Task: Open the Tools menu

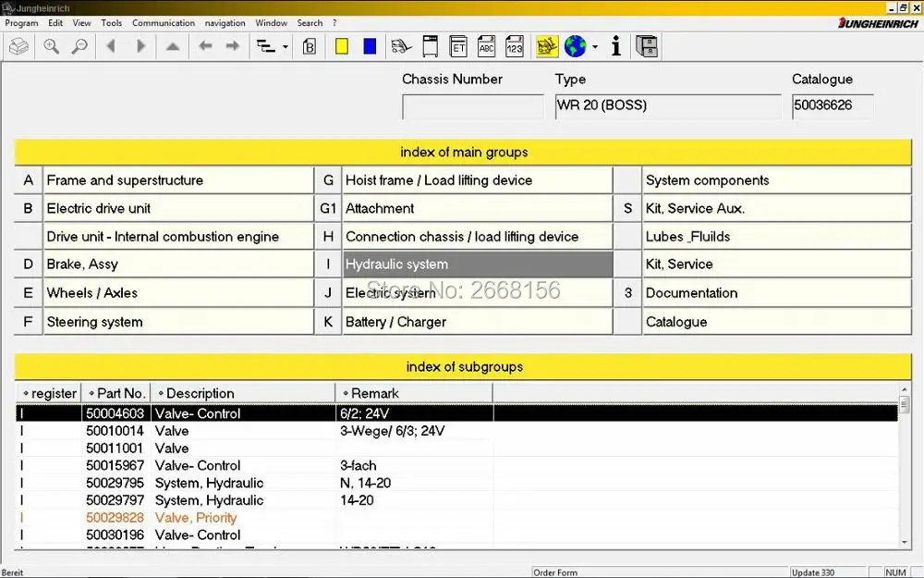Action: click(x=112, y=23)
